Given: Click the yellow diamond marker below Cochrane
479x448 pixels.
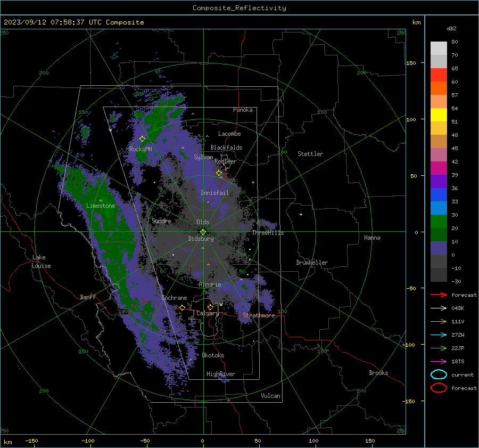Looking at the screenshot, I should (183, 307).
